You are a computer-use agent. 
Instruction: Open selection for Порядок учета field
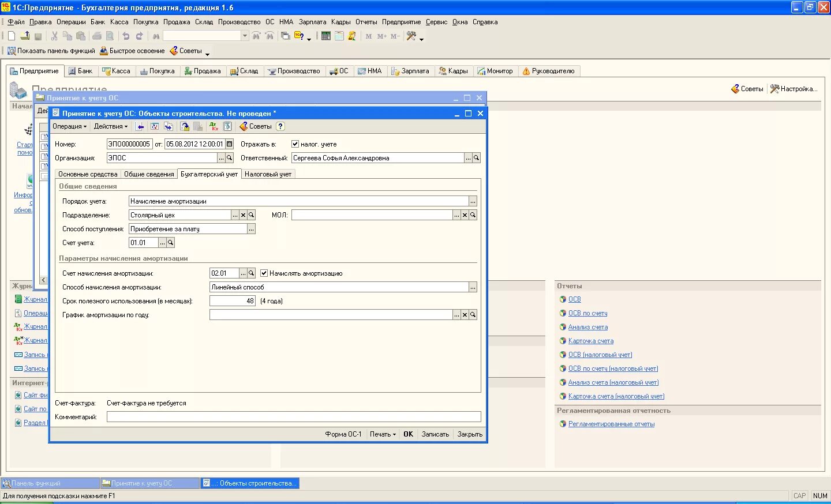pos(473,201)
